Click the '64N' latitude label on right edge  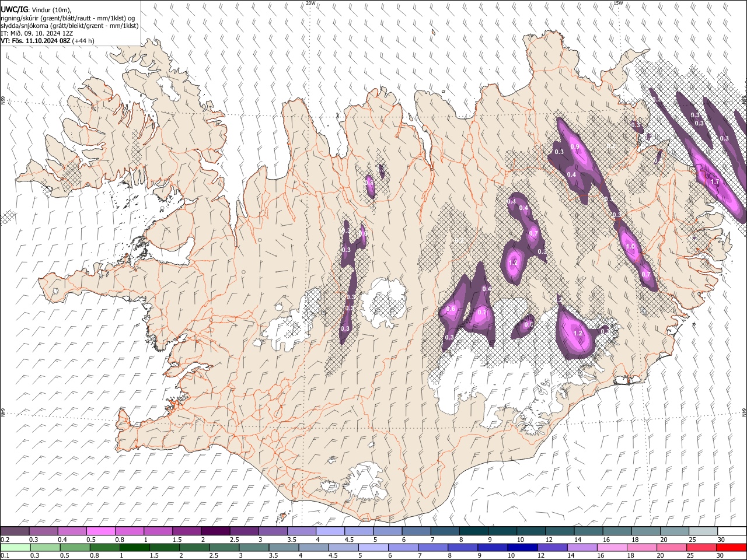(744, 412)
